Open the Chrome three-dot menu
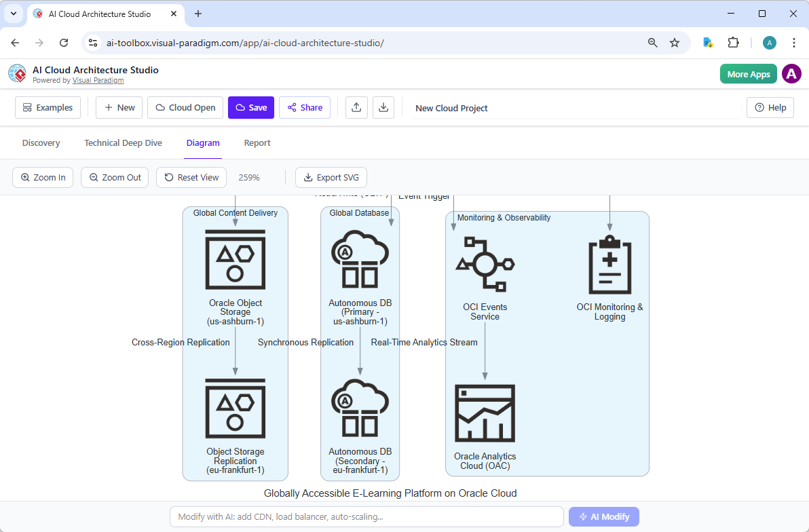Image resolution: width=809 pixels, height=532 pixels. pos(794,42)
